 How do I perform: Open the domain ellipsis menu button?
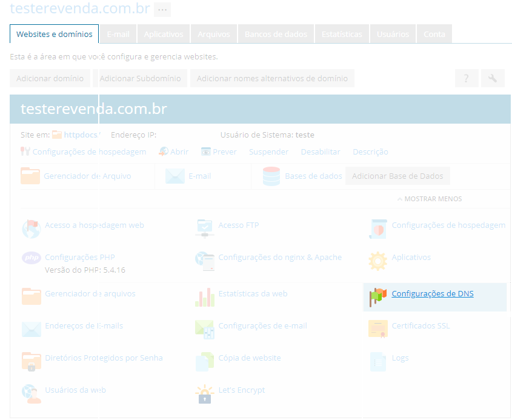(162, 10)
